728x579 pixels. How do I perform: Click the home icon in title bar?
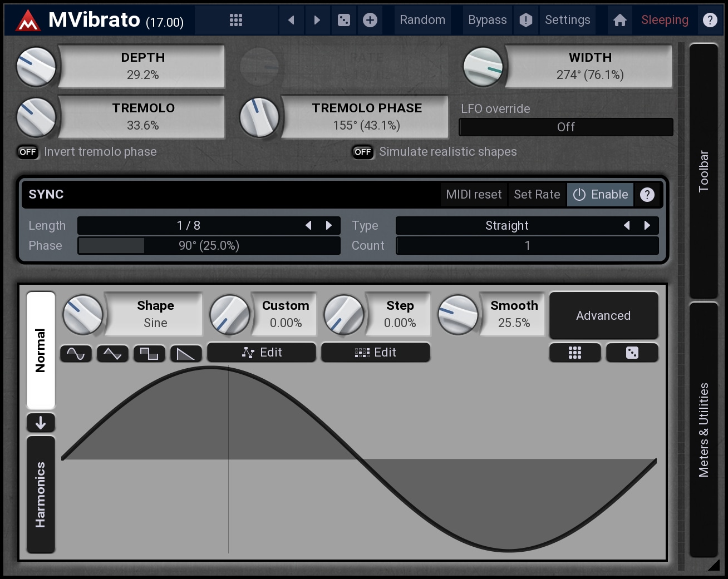click(619, 20)
